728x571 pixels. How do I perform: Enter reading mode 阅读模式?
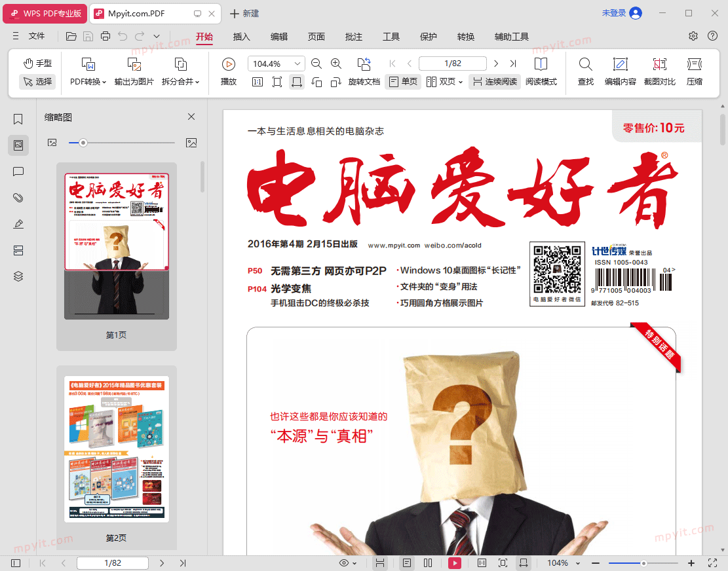541,72
